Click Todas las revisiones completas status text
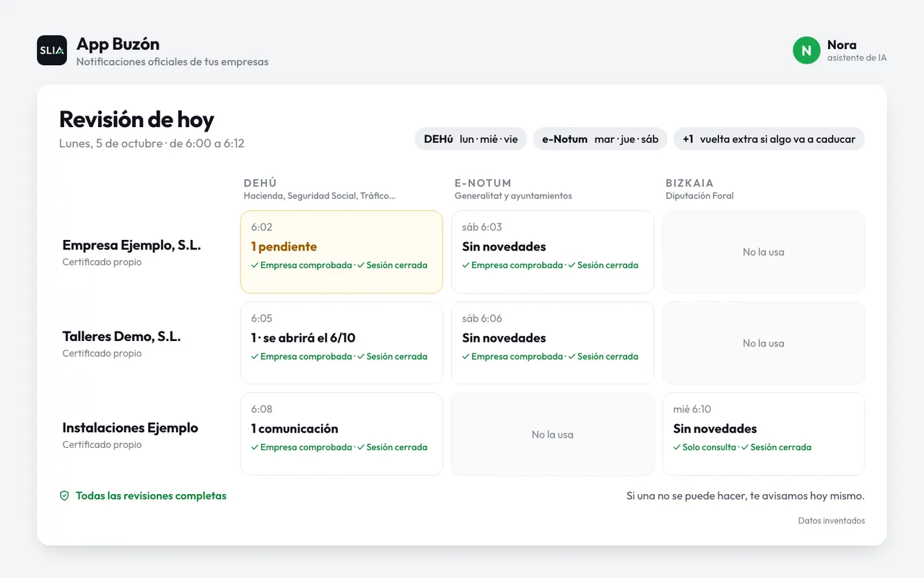This screenshot has width=924, height=578. [x=151, y=496]
